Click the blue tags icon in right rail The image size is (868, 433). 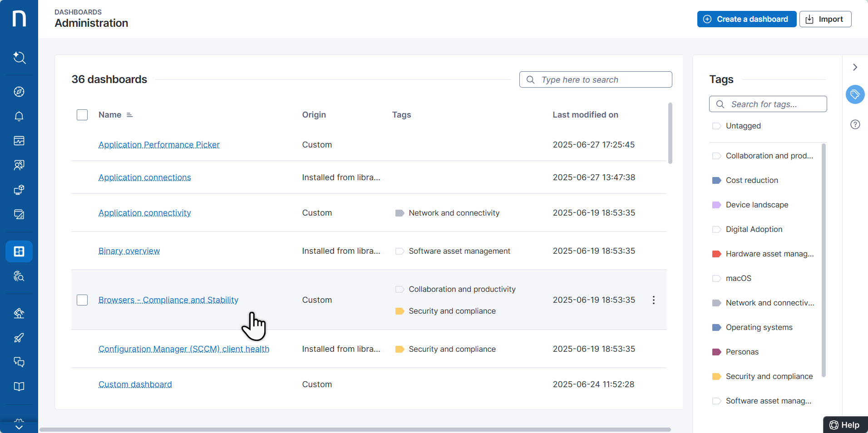pos(855,94)
